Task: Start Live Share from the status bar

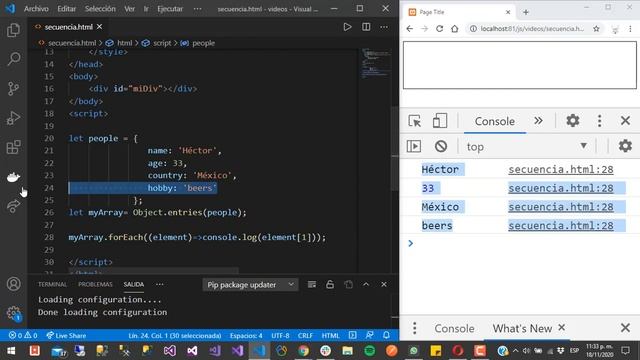Action: coord(66,336)
